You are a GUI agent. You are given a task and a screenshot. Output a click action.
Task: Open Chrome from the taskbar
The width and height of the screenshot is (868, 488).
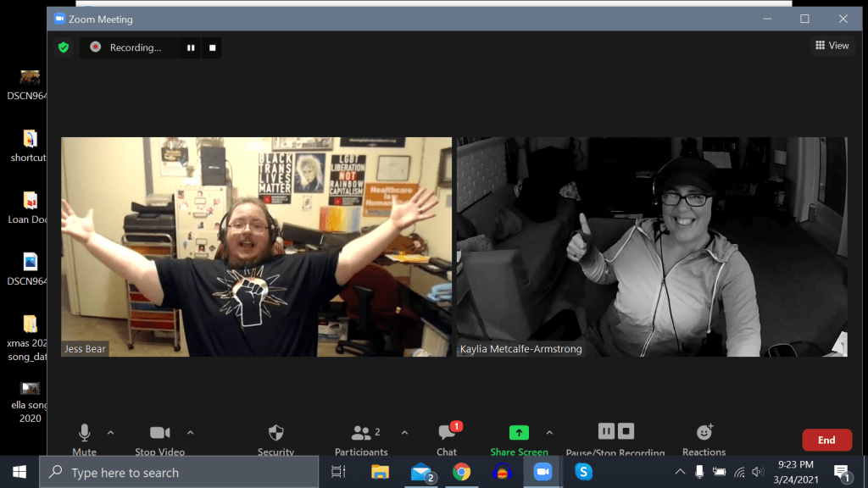(461, 472)
